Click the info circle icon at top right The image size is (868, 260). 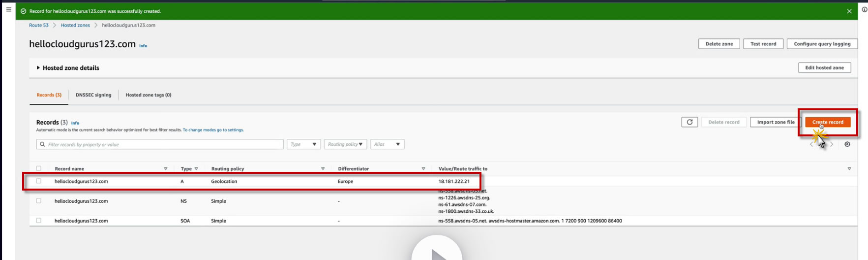pyautogui.click(x=864, y=9)
